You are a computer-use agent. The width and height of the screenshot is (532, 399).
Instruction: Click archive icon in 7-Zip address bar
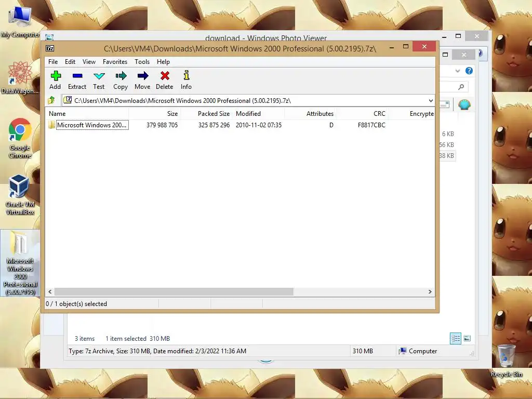[x=68, y=100]
